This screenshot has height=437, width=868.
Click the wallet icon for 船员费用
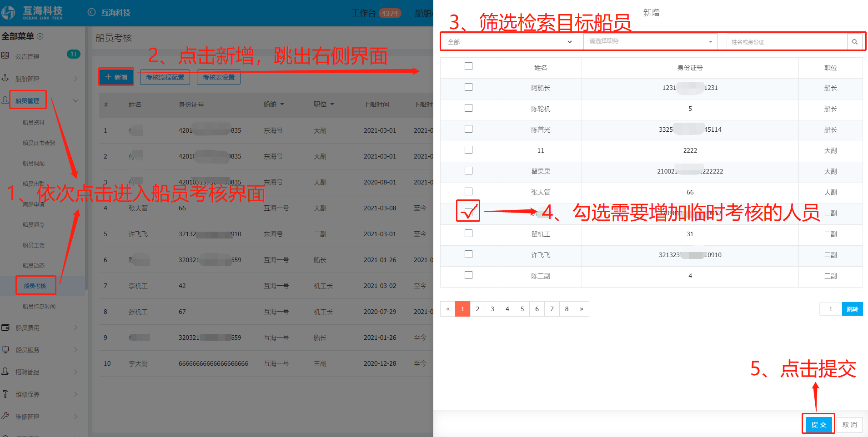point(5,327)
